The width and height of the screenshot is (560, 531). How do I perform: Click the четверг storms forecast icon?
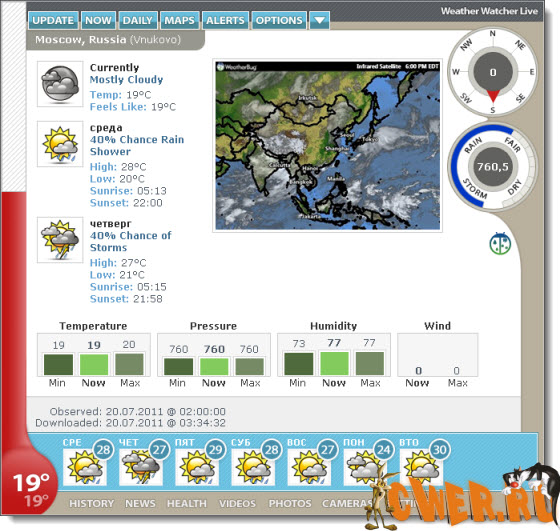pos(60,240)
